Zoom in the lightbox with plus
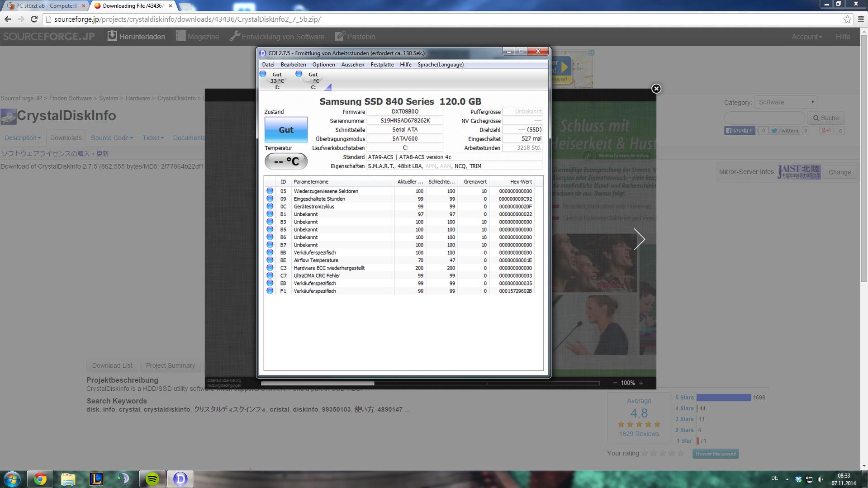 pos(641,383)
